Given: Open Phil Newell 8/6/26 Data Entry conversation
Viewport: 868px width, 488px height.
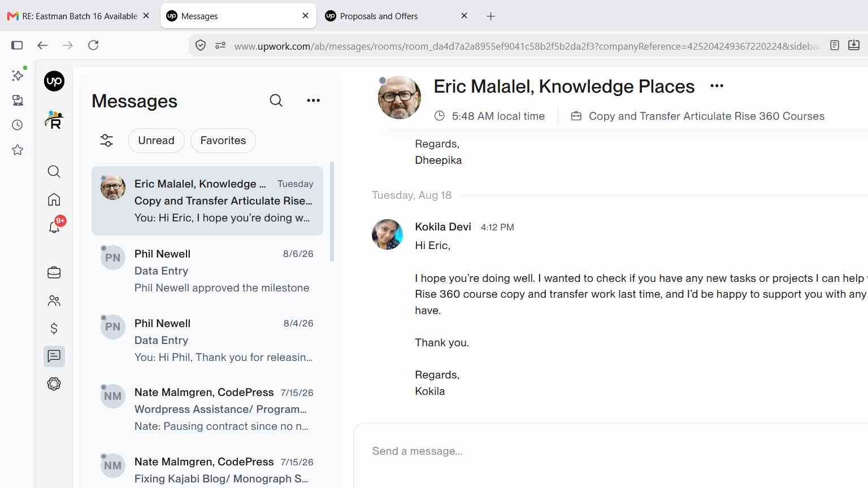Looking at the screenshot, I should click(207, 271).
